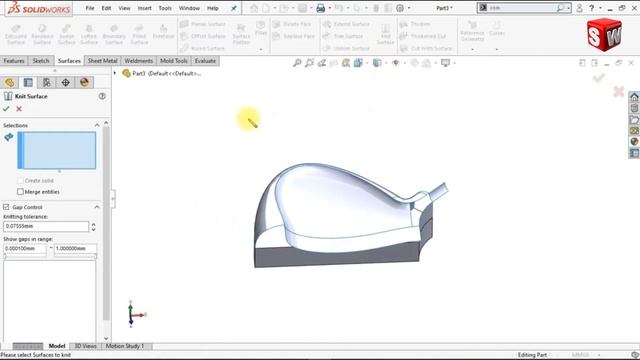Open the Print dropdown arrow

click(330, 8)
